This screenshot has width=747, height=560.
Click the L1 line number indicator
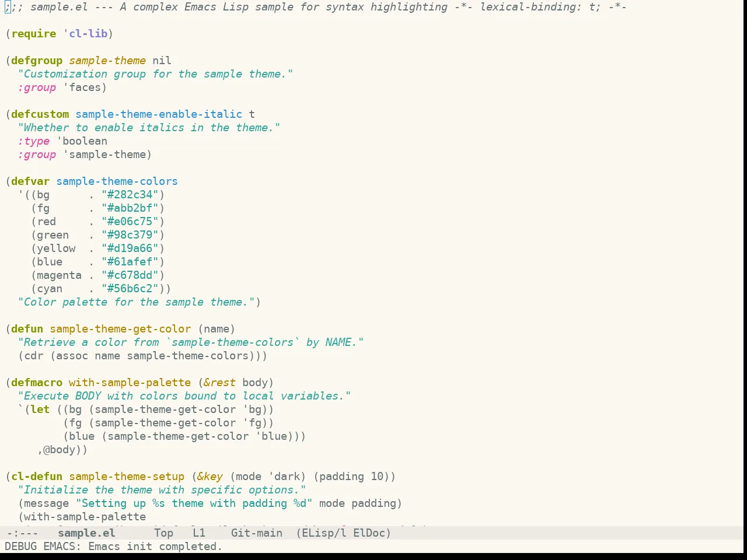[199, 533]
